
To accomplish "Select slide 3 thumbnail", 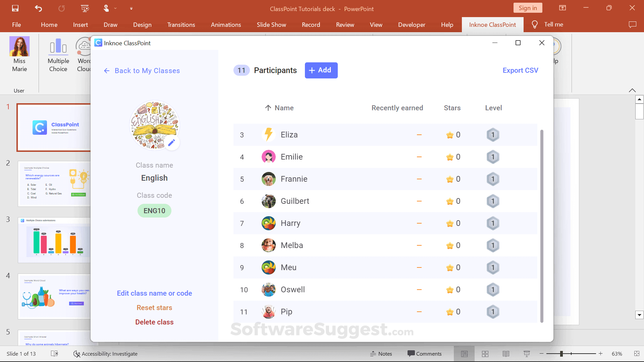I will pyautogui.click(x=54, y=240).
